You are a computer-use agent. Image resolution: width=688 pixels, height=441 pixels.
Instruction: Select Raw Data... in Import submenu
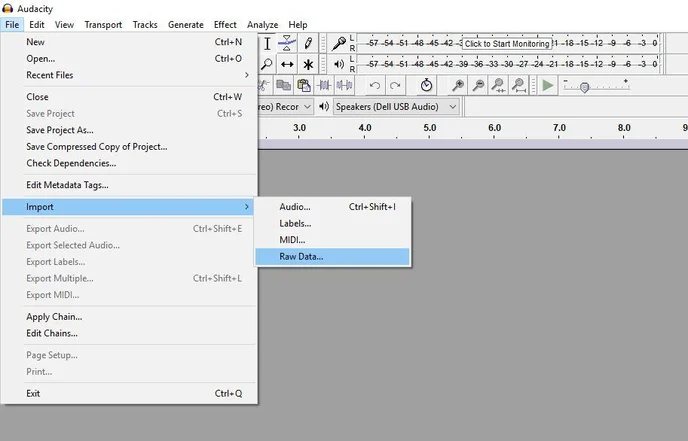coord(332,257)
